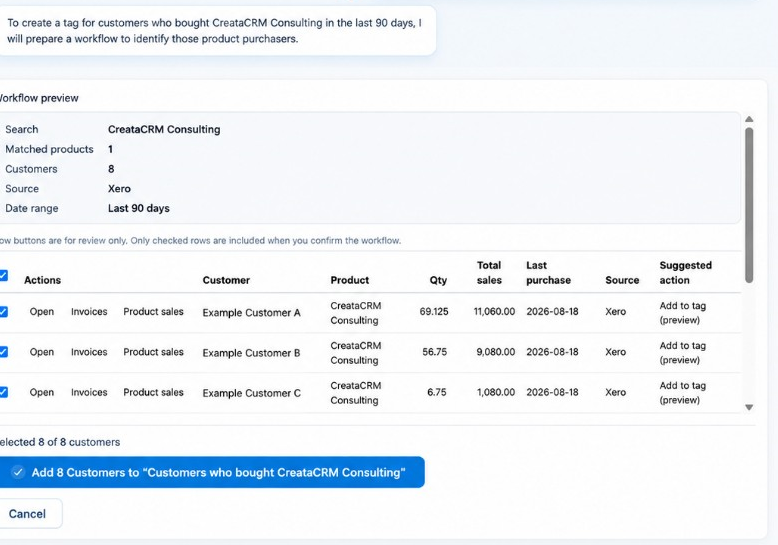Image resolution: width=778 pixels, height=545 pixels.
Task: Click quantity value 6.75
Action: tap(437, 392)
